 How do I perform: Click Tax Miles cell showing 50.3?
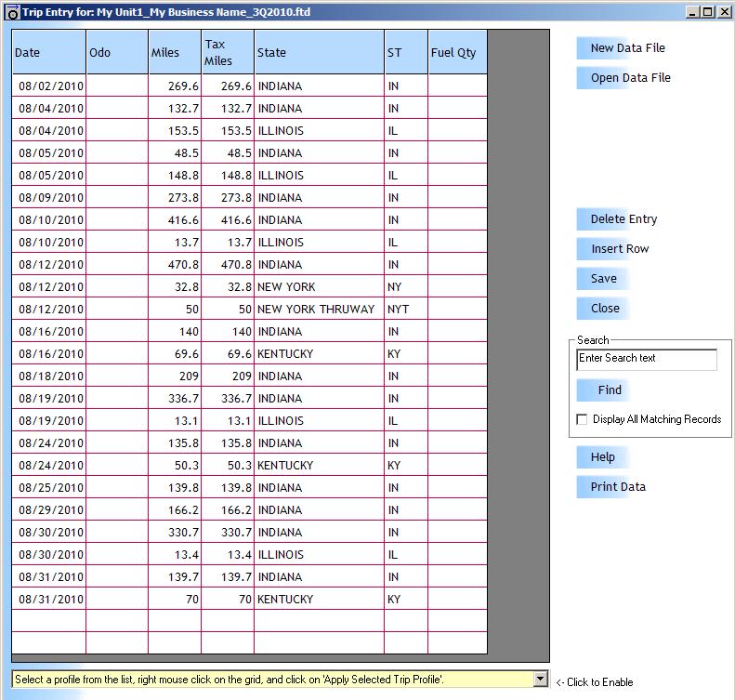[228, 465]
